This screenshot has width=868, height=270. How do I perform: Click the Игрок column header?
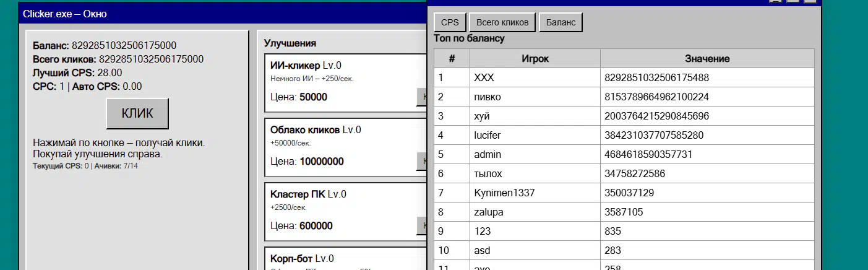(535, 59)
